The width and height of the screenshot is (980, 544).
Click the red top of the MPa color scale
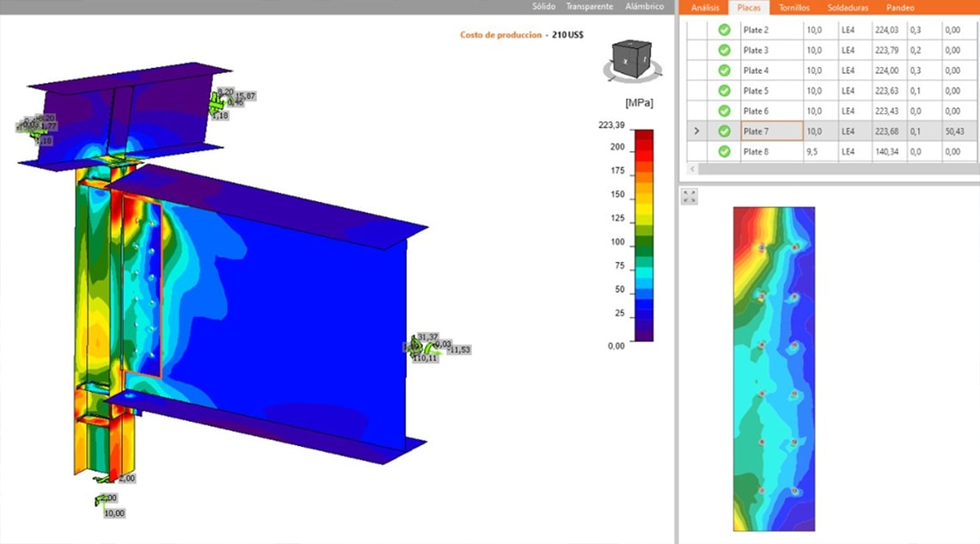(x=643, y=136)
